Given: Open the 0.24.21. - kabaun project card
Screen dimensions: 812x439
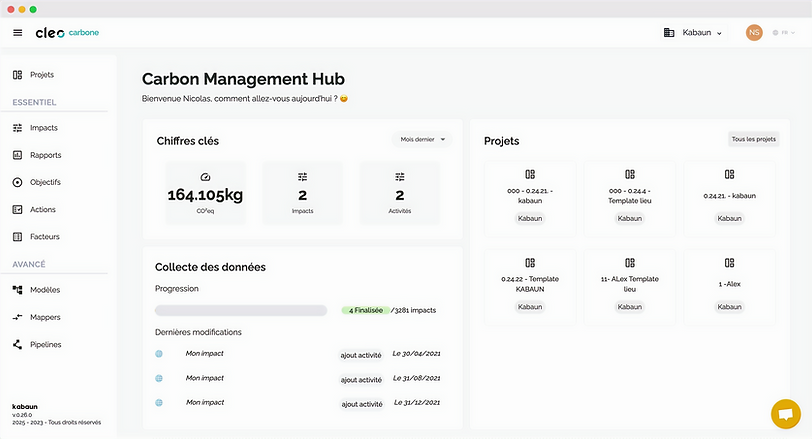Looking at the screenshot, I should (729, 199).
